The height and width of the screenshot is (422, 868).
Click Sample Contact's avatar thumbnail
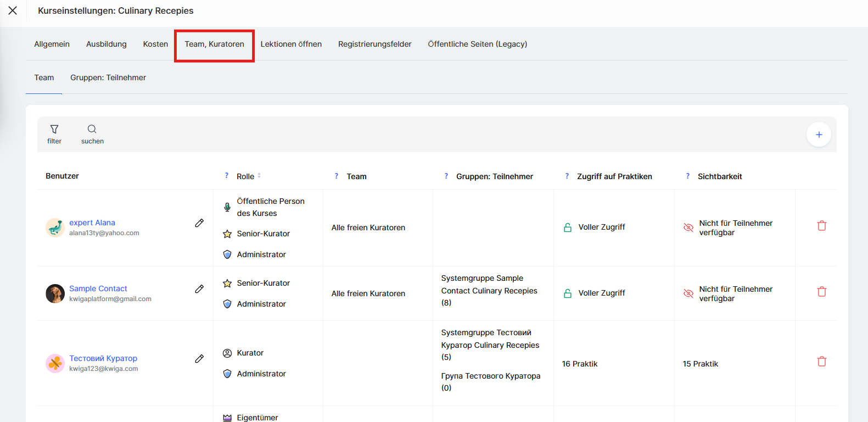coord(55,293)
